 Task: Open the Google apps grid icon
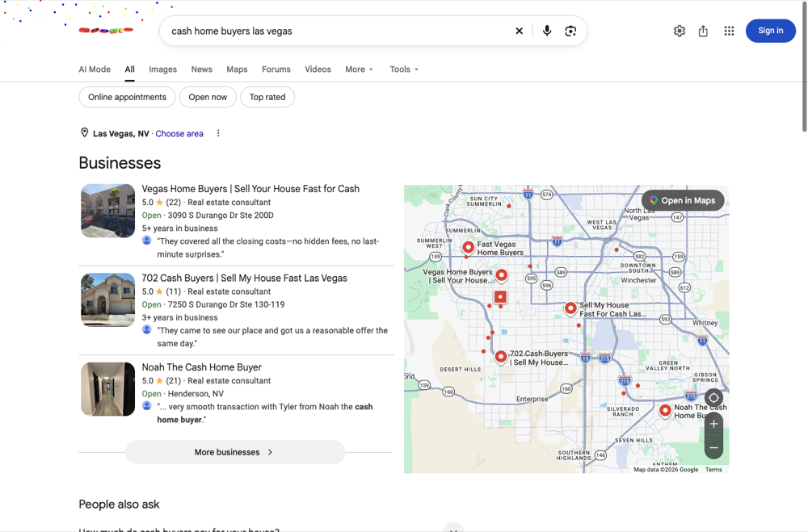(x=729, y=31)
